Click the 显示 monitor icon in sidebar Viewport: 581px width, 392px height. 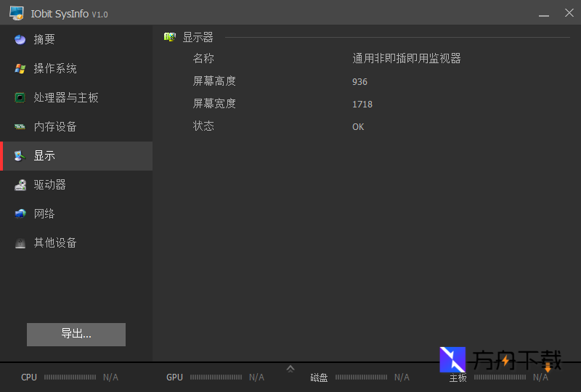(x=20, y=156)
